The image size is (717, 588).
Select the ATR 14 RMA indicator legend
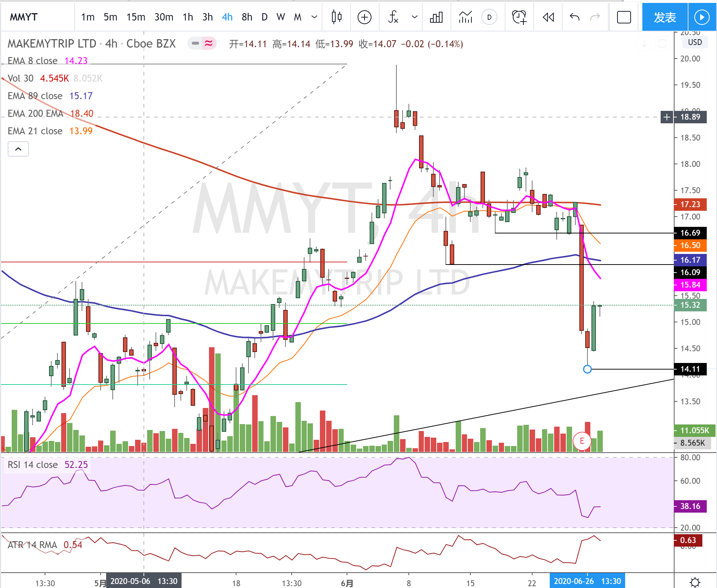pyautogui.click(x=45, y=545)
